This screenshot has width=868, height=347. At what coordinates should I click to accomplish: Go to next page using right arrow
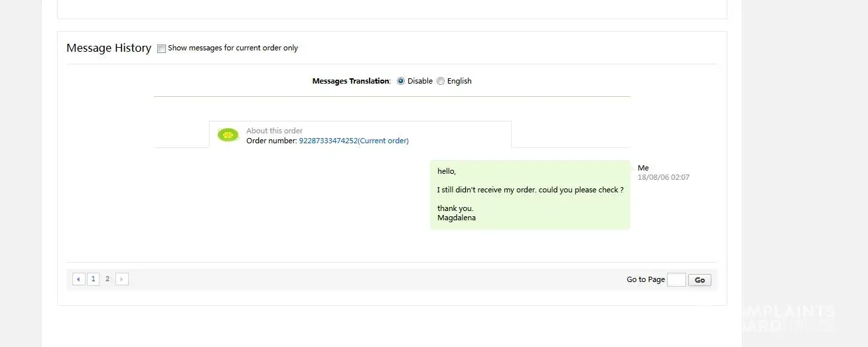122,279
